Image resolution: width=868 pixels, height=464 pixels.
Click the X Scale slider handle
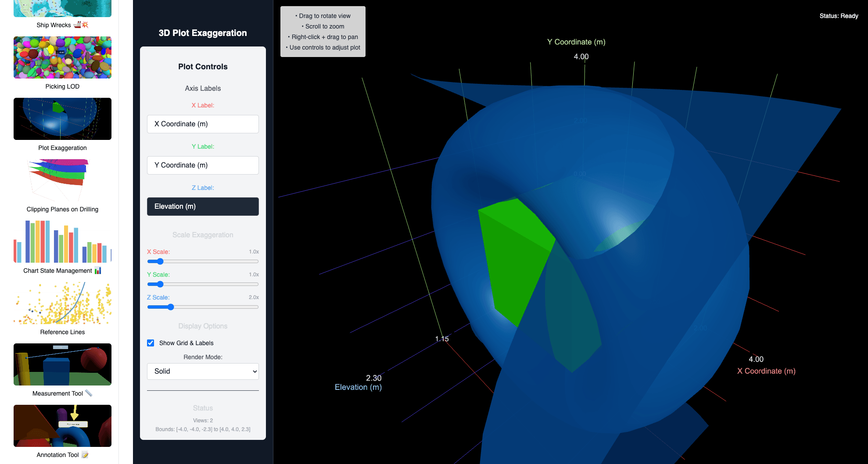[x=160, y=261]
